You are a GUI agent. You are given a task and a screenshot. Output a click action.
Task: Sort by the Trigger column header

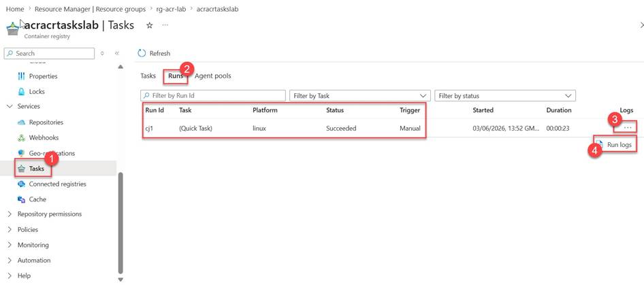pyautogui.click(x=410, y=110)
